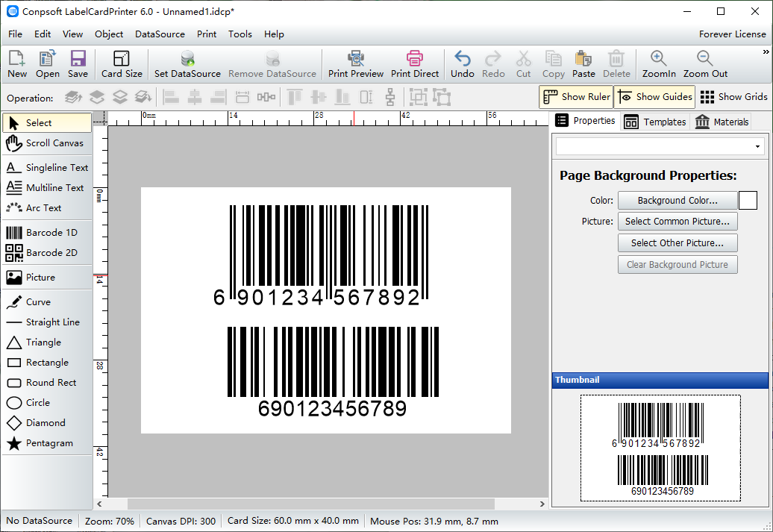773x532 pixels.
Task: Click the scrollbar left arrow
Action: pos(99,504)
